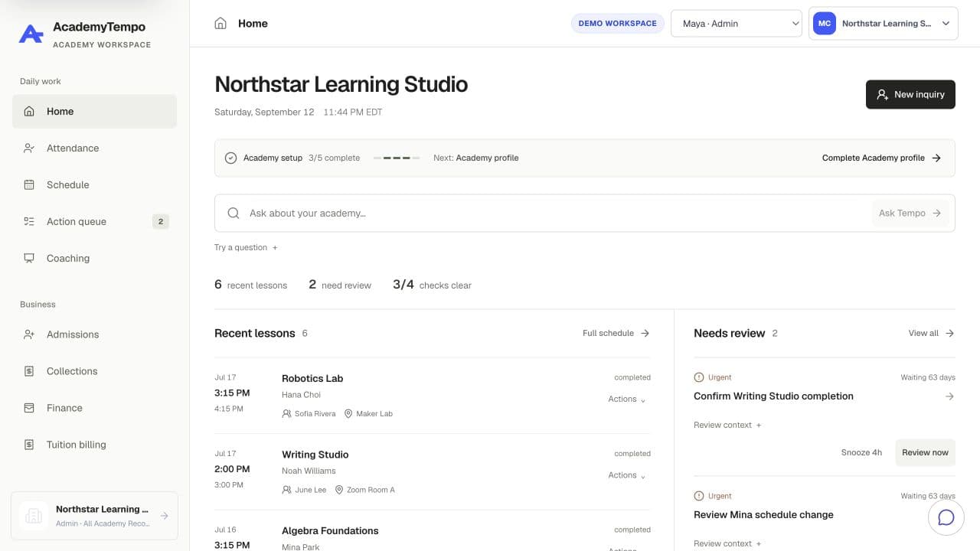Click the home icon in the breadcrumb
Viewport: 980px width, 551px height.
point(220,23)
